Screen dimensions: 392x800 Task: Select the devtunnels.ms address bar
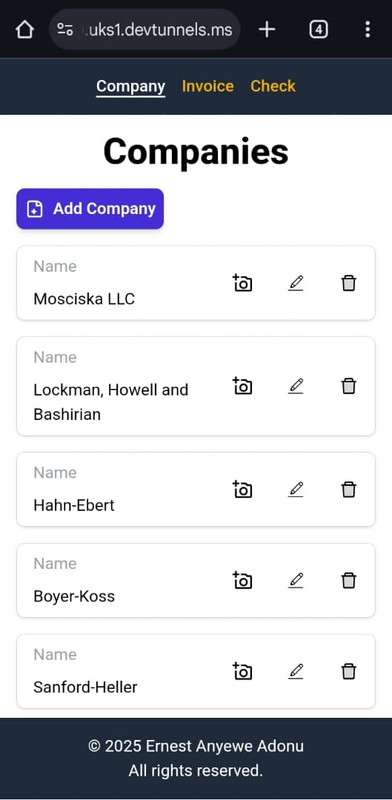coord(145,30)
